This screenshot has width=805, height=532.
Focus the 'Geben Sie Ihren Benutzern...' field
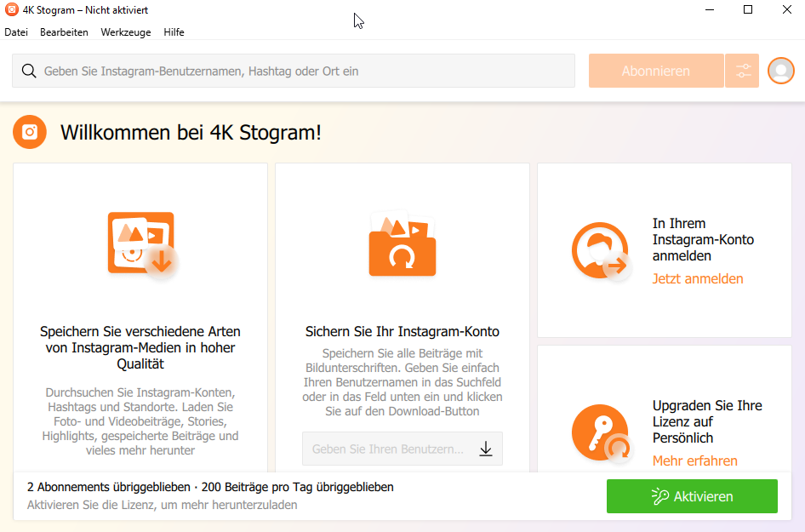pos(402,449)
